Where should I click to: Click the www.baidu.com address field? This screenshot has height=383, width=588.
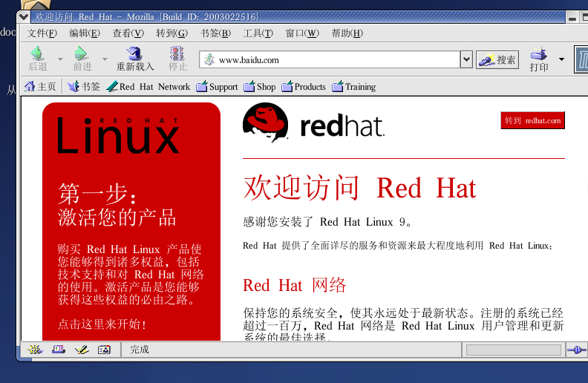(330, 59)
